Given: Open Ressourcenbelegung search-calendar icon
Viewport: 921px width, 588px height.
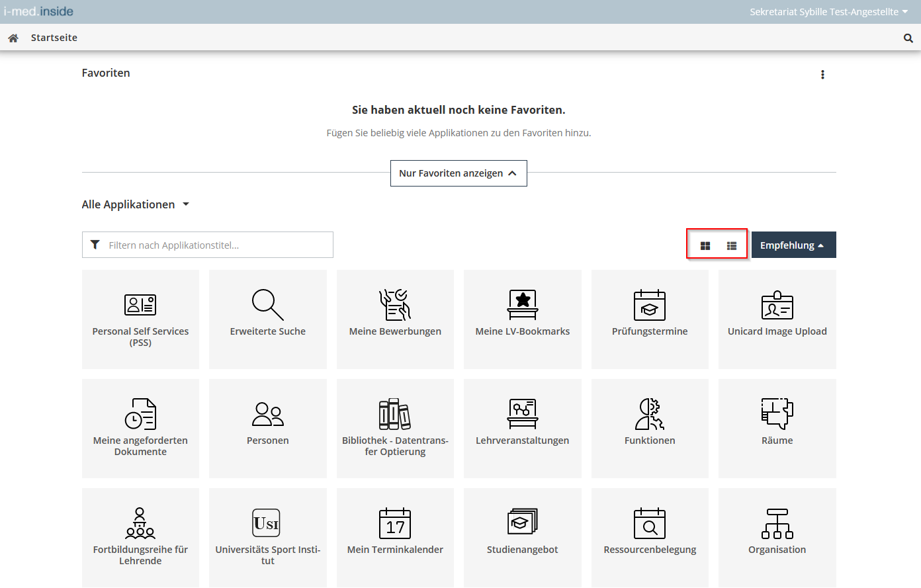Looking at the screenshot, I should 650,523.
